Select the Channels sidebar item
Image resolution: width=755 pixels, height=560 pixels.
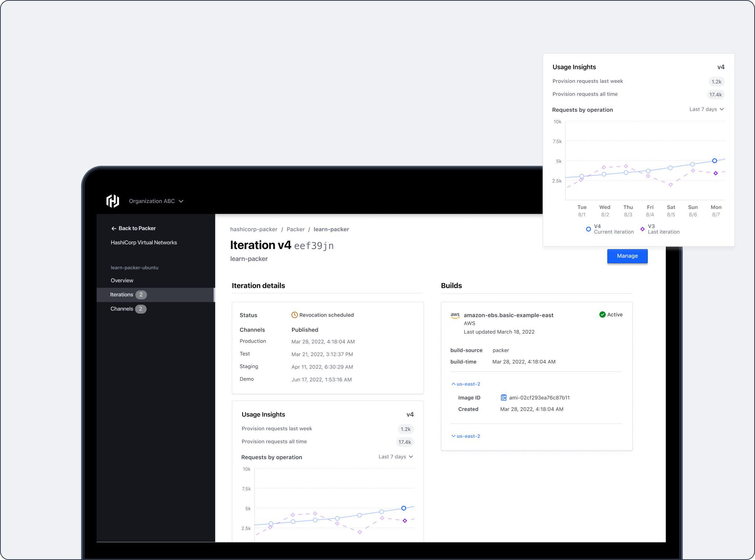(122, 309)
